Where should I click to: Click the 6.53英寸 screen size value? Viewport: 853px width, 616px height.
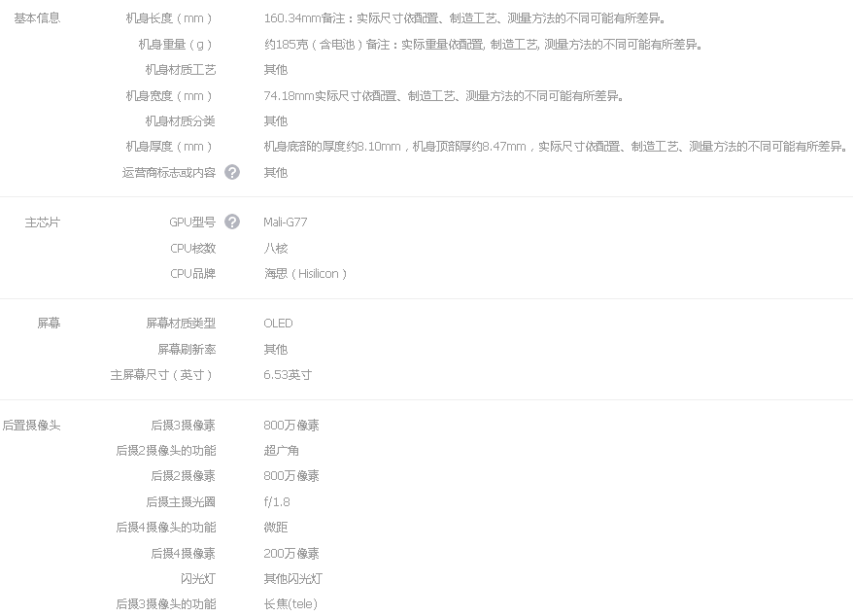coord(287,374)
